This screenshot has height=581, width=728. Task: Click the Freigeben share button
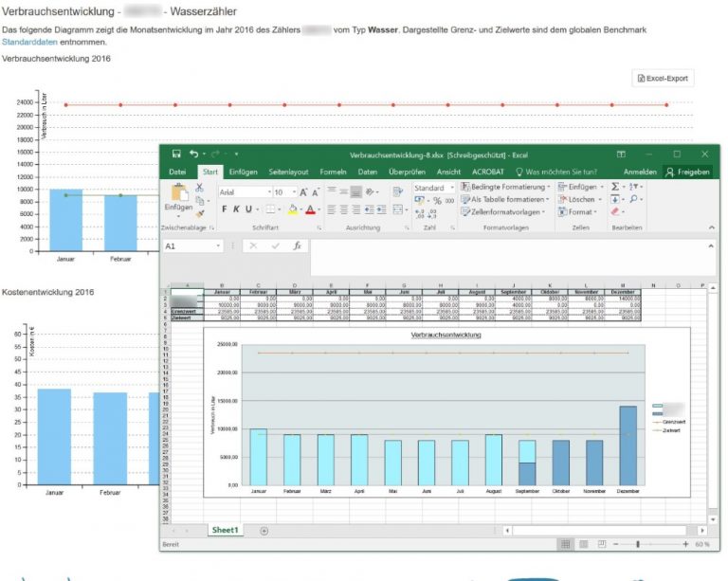point(687,172)
